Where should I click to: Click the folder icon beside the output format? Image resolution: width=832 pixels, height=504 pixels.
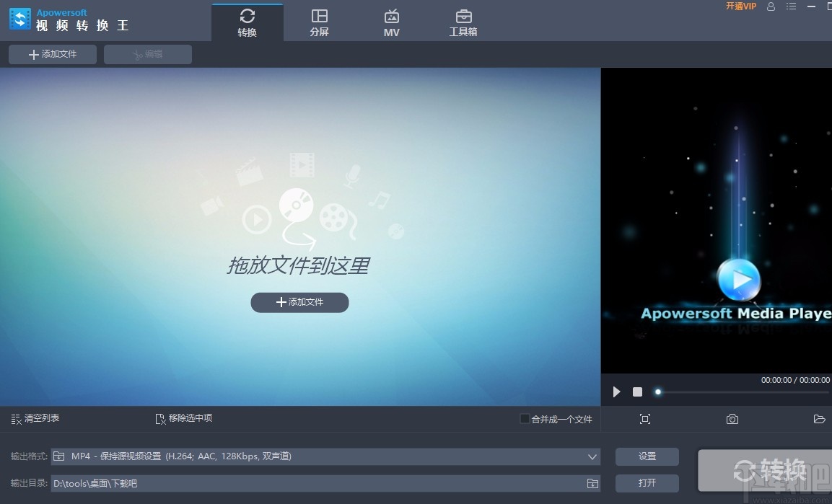click(57, 456)
